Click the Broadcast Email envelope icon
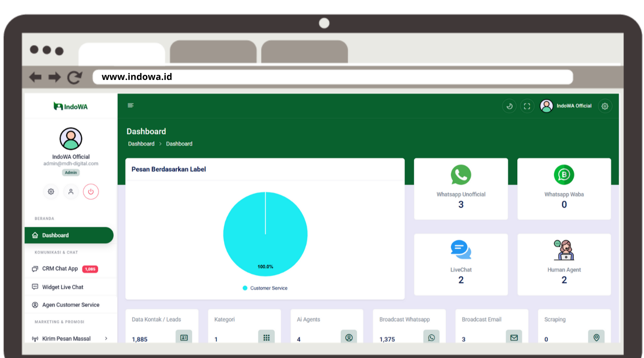This screenshot has height=358, width=644. (x=514, y=337)
